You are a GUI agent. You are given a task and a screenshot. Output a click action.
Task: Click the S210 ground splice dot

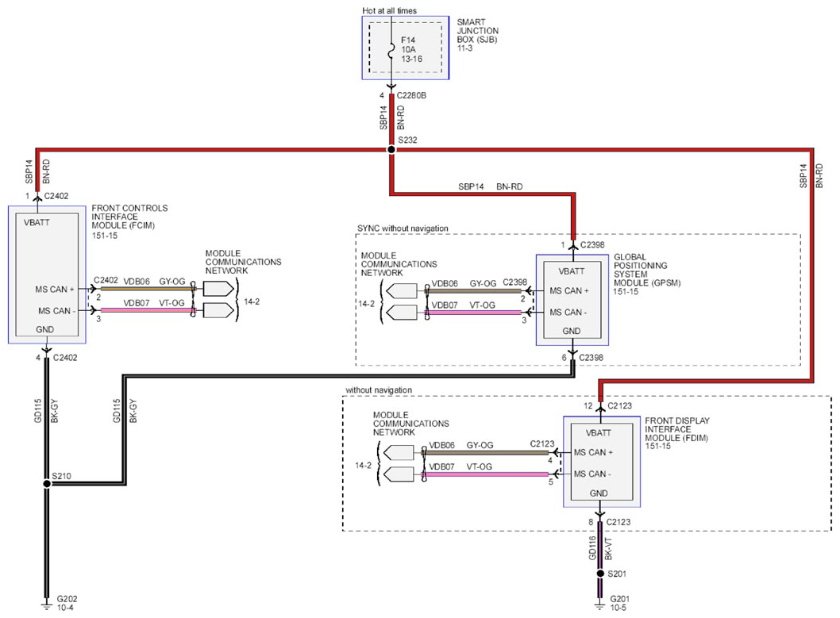(x=47, y=484)
